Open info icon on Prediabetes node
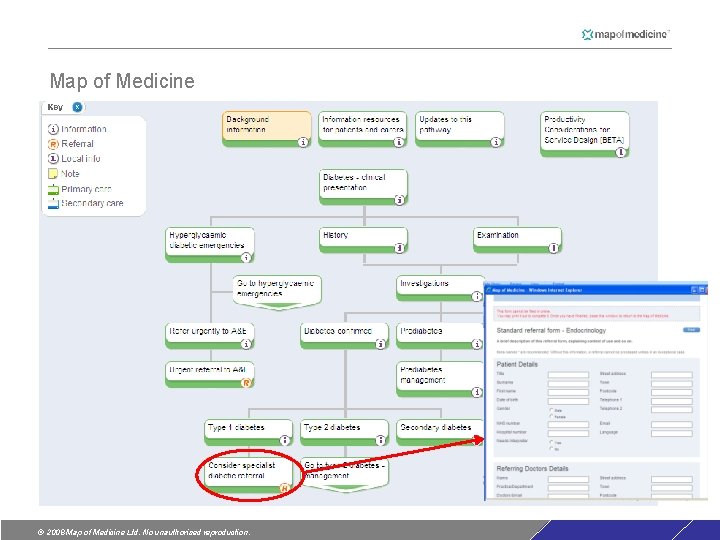The image size is (720, 540). pyautogui.click(x=477, y=344)
